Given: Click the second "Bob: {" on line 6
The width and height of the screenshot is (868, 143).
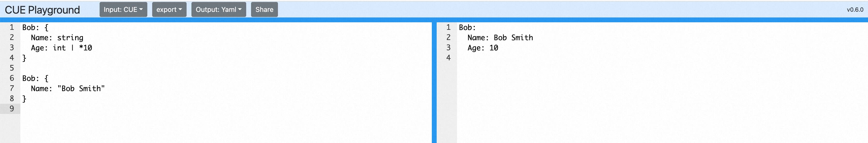Looking at the screenshot, I should coord(35,78).
